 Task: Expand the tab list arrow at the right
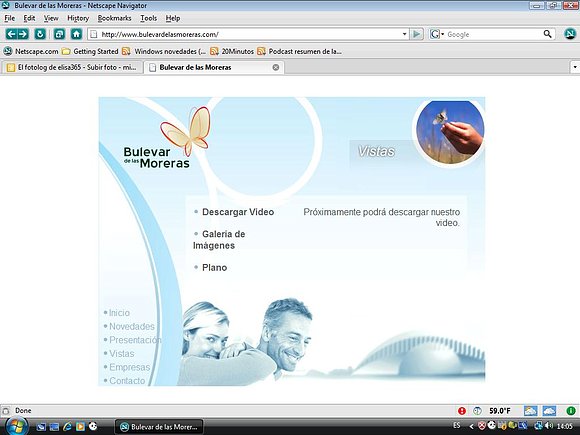click(x=575, y=67)
